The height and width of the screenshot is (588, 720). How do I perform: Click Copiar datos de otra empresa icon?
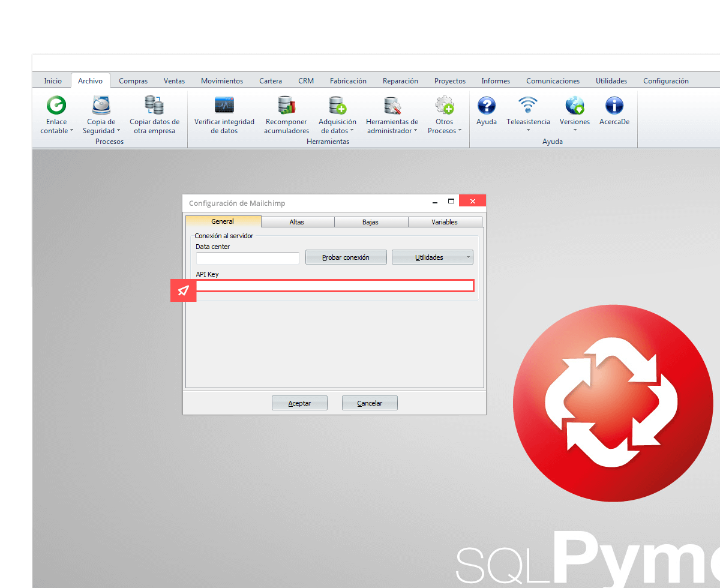point(154,106)
